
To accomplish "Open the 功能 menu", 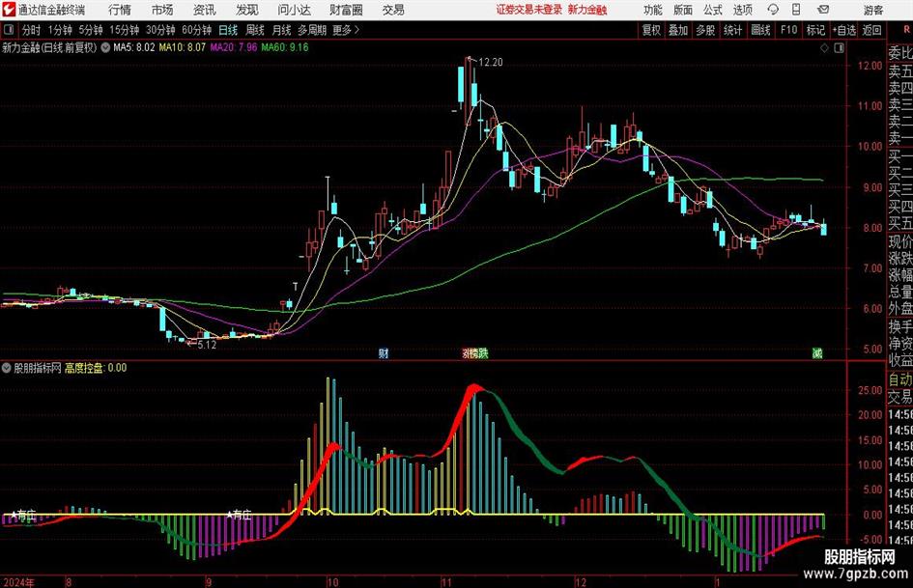I will (653, 10).
